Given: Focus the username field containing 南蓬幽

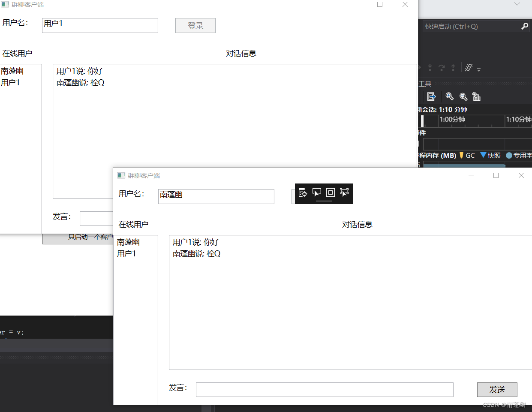Looking at the screenshot, I should (x=216, y=196).
